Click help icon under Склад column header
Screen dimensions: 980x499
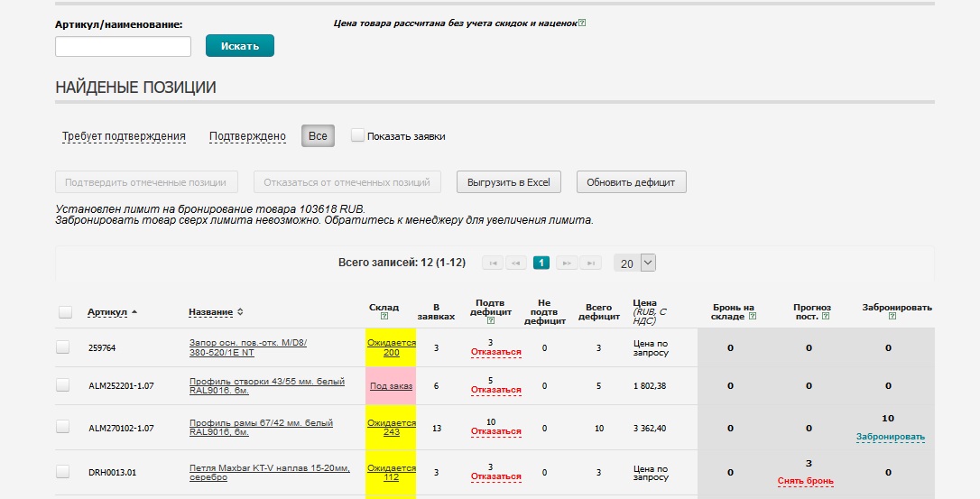point(384,317)
